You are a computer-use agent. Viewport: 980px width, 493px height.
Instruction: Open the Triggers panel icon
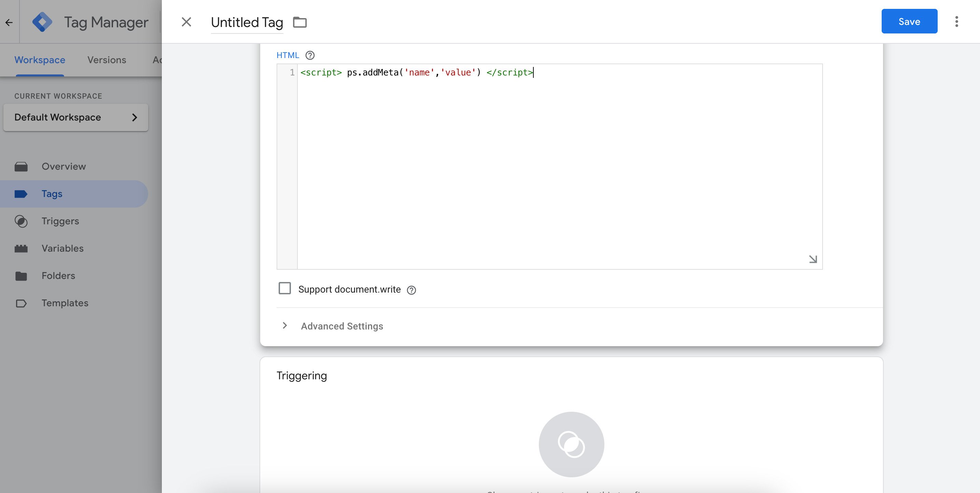pos(21,221)
